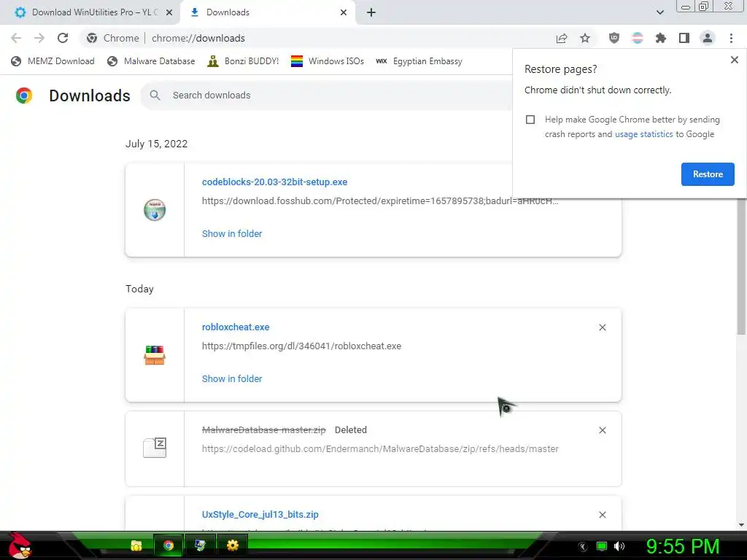Toggle the browser side panel icon

tap(684, 38)
